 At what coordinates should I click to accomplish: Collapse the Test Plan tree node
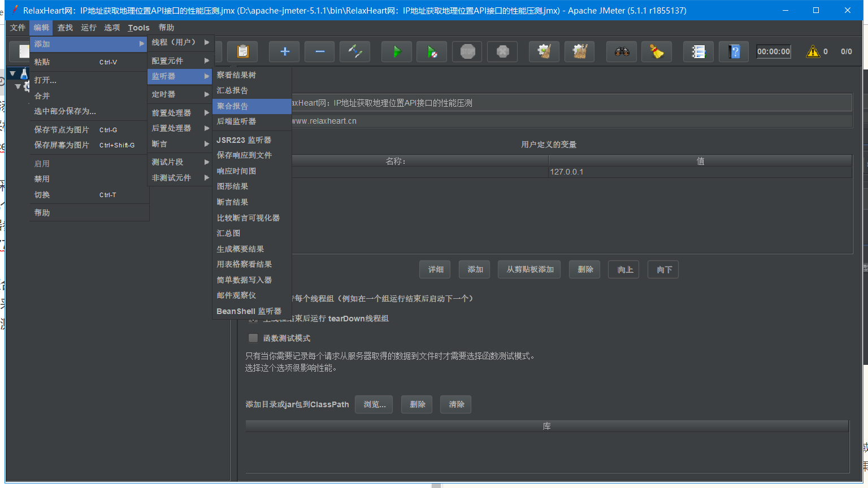pos(12,74)
